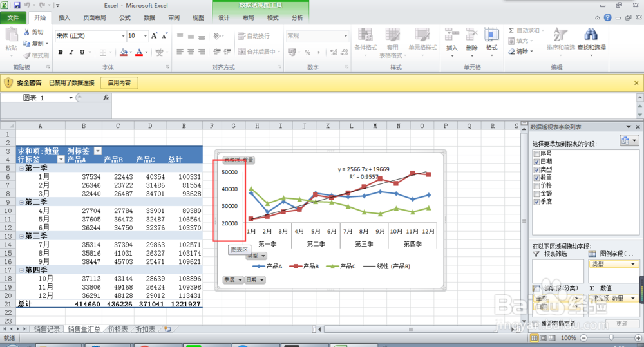Switch to the 价格表 sheet tab
This screenshot has width=644, height=347.
tap(118, 329)
